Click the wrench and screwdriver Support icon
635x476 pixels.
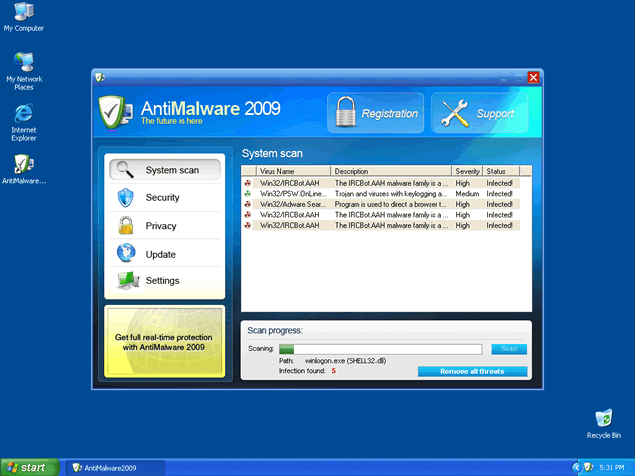point(455,114)
